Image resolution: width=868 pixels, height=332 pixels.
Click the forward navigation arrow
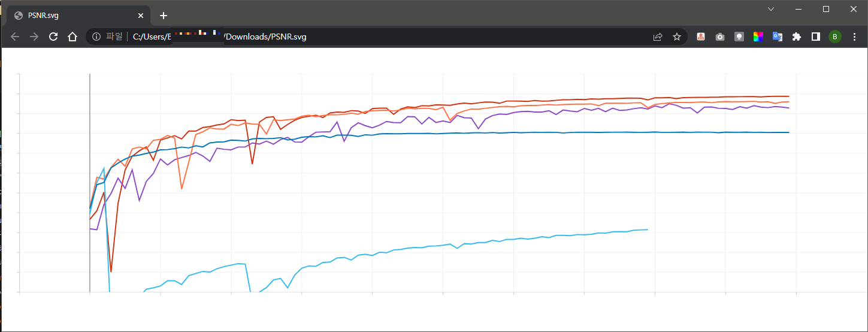coord(34,37)
